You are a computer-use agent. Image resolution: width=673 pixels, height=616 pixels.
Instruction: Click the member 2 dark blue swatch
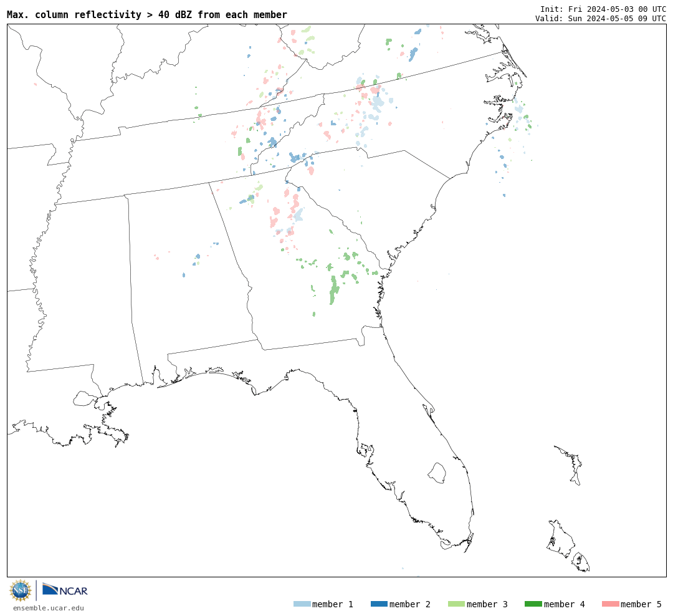pos(379,604)
